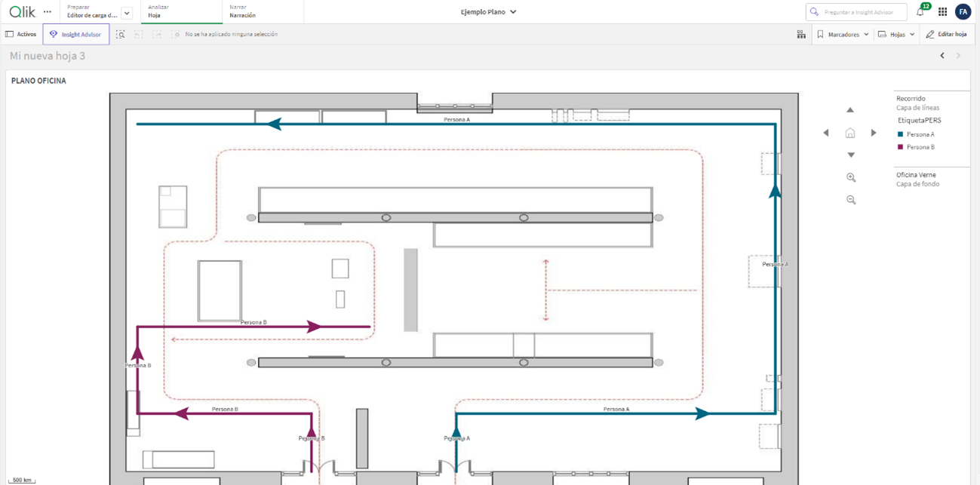This screenshot has width=980, height=485.
Task: Click No se ha aplicado ninguna selección text
Action: (232, 34)
